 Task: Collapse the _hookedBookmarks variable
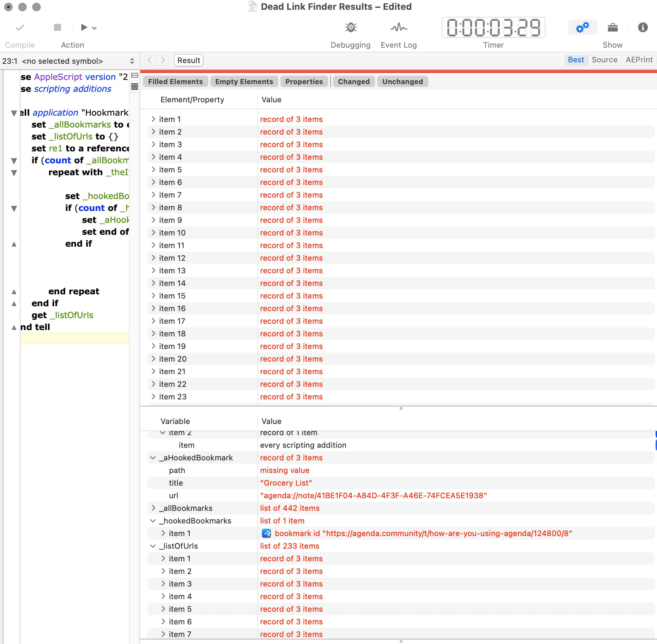pos(153,521)
